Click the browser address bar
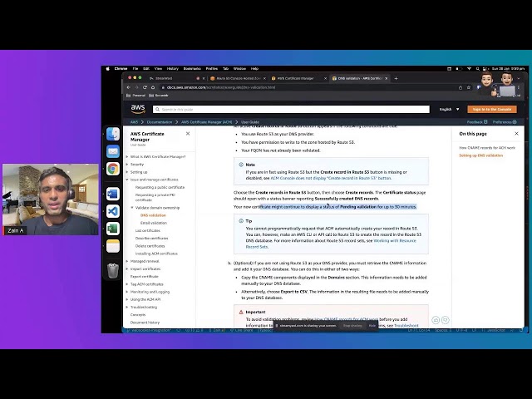This screenshot has height=399, width=532. pos(308,87)
